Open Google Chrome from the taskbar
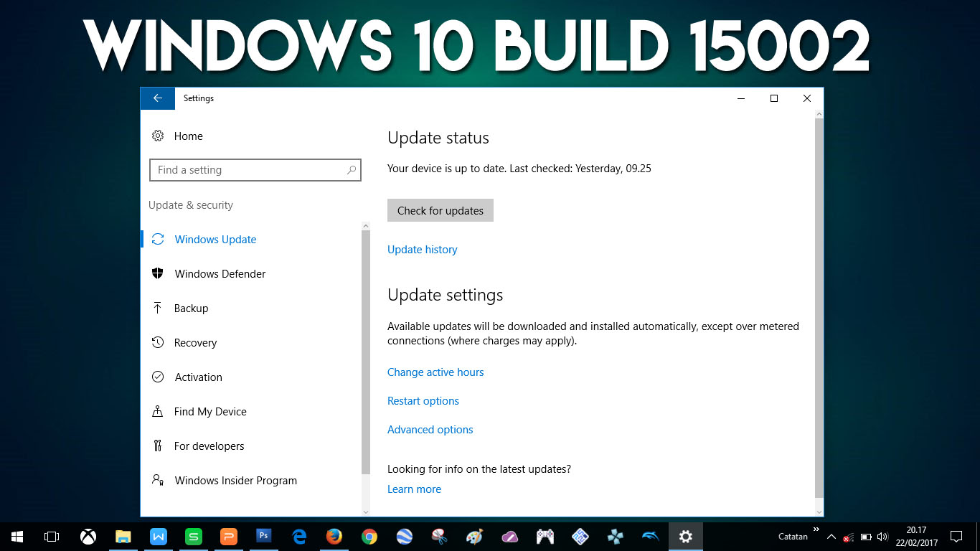The image size is (980, 551). pos(369,537)
